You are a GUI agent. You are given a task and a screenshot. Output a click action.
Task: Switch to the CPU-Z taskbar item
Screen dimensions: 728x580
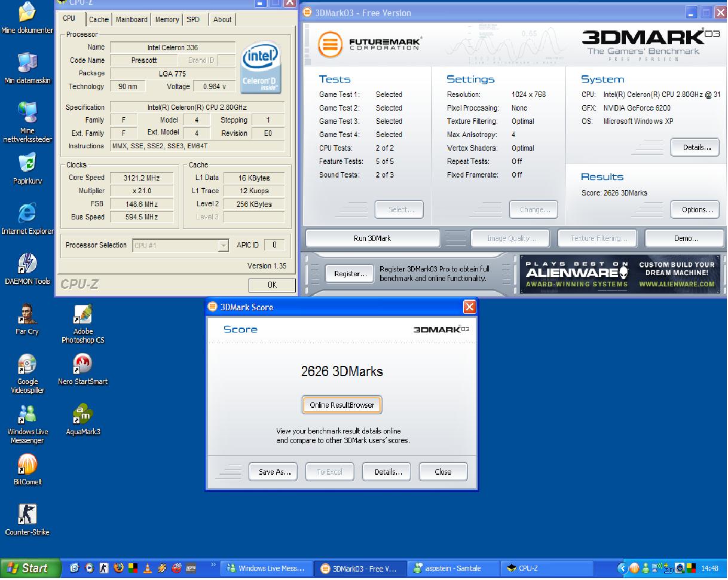pyautogui.click(x=547, y=568)
